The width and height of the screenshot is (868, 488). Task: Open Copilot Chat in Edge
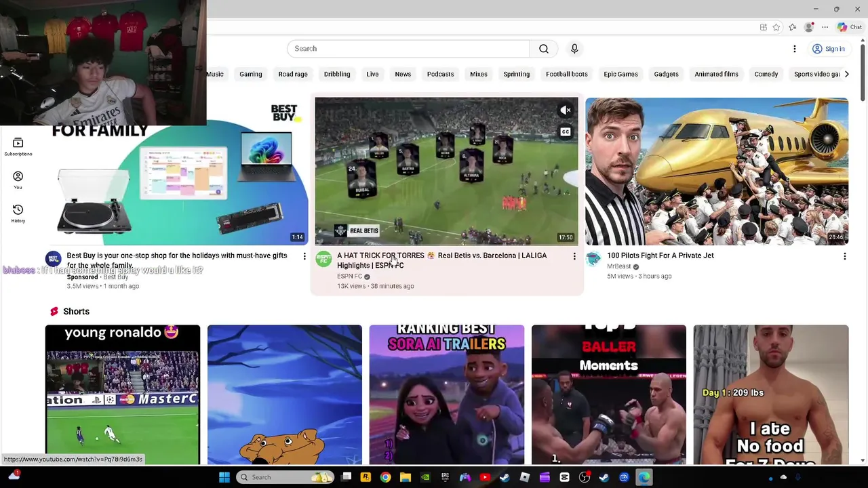pyautogui.click(x=850, y=27)
